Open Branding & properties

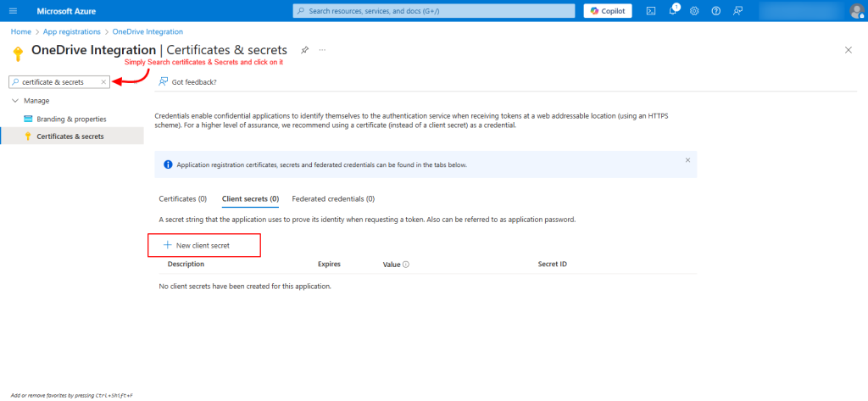pos(71,119)
